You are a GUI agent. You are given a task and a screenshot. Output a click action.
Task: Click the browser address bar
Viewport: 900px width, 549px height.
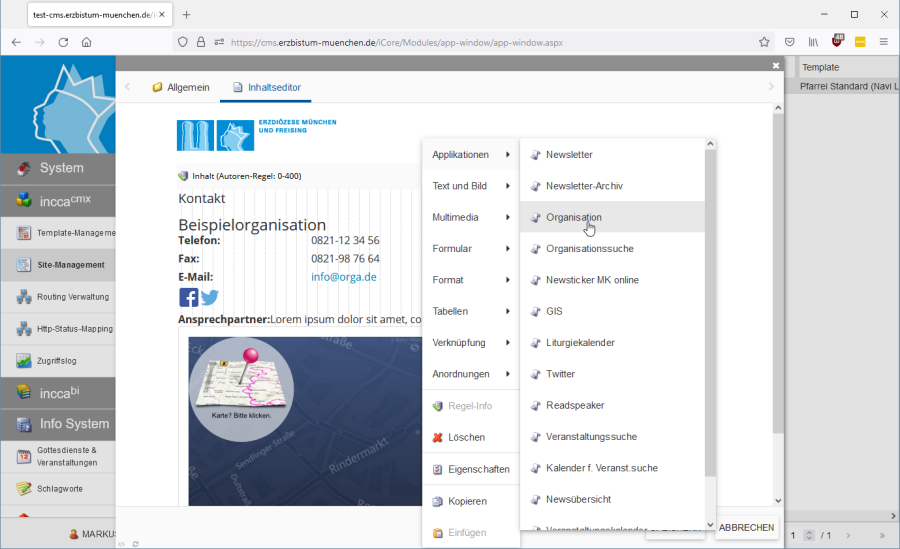490,43
